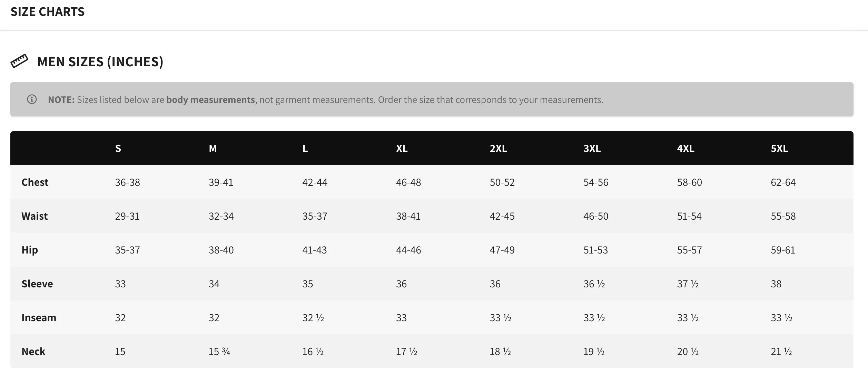Select the 5XL column header
The width and height of the screenshot is (868, 382).
pos(779,149)
